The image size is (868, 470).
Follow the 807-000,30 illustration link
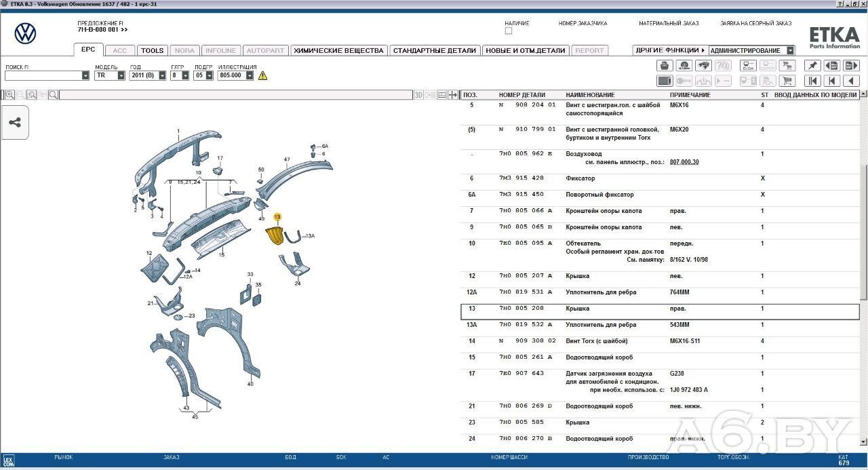pos(684,162)
